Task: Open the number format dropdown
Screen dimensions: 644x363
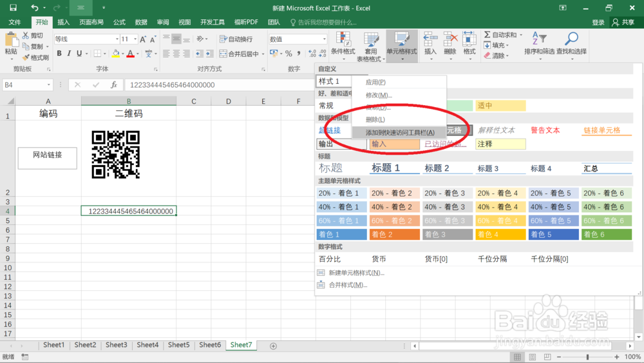Action: click(324, 39)
